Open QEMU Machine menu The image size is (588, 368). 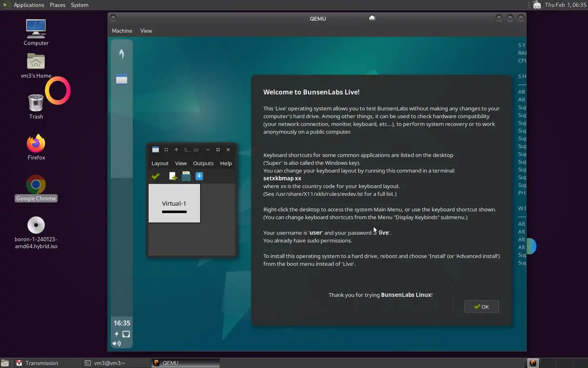[122, 31]
